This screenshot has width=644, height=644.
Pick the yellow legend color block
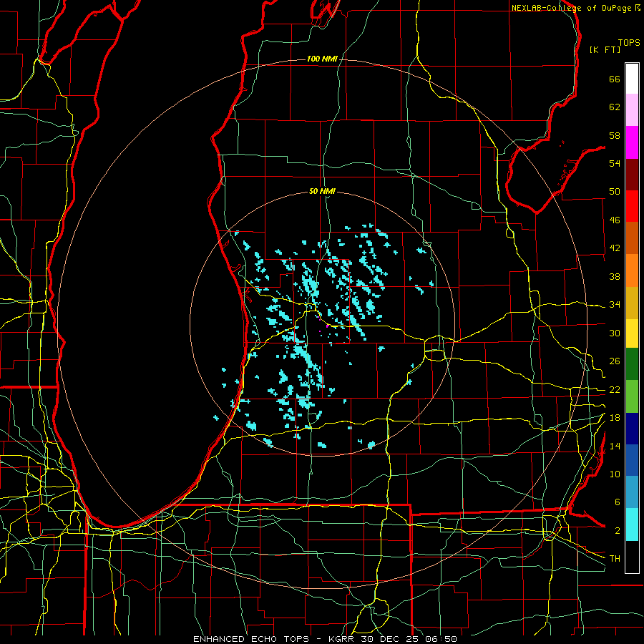pos(632,333)
